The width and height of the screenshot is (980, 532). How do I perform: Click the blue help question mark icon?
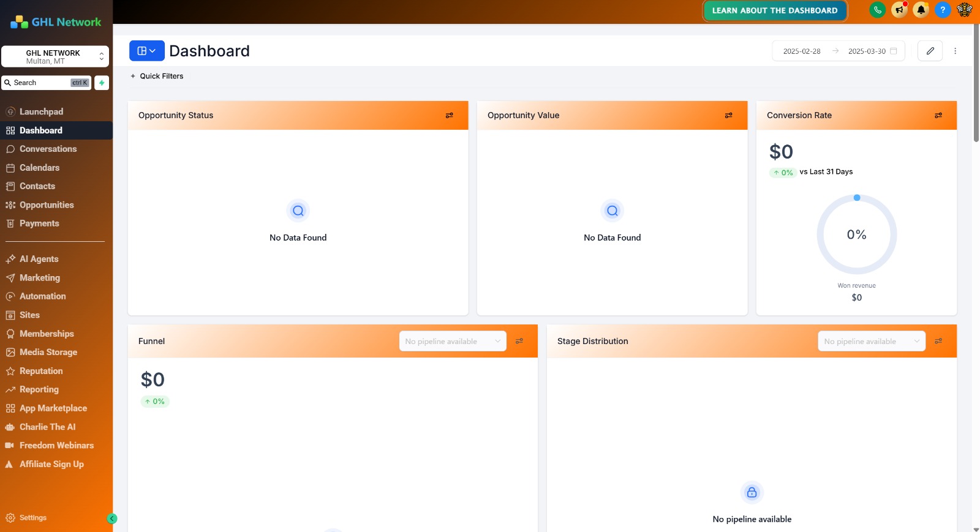tap(943, 10)
